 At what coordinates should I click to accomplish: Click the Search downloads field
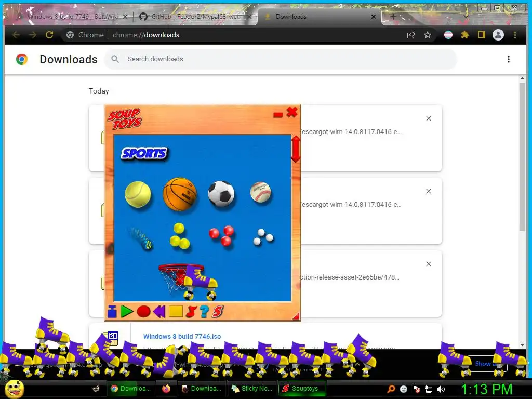click(x=280, y=59)
